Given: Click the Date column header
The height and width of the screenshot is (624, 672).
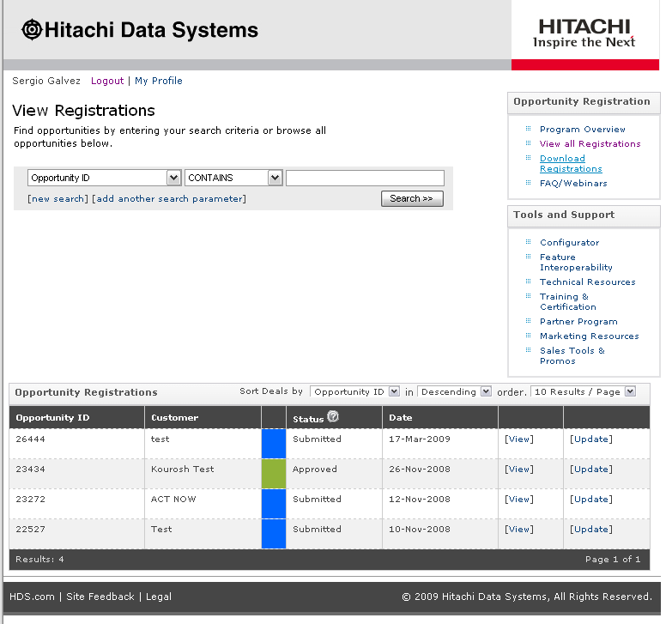Looking at the screenshot, I should (401, 418).
